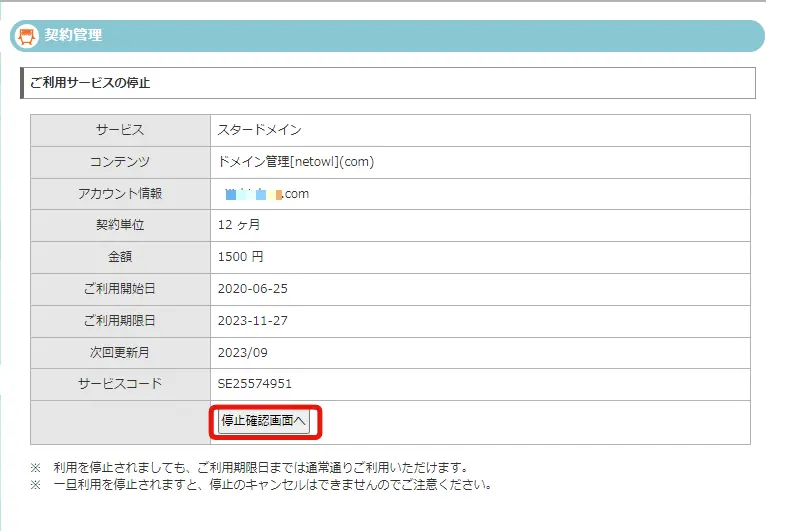
Task: Click the サービス row label
Action: (x=120, y=130)
